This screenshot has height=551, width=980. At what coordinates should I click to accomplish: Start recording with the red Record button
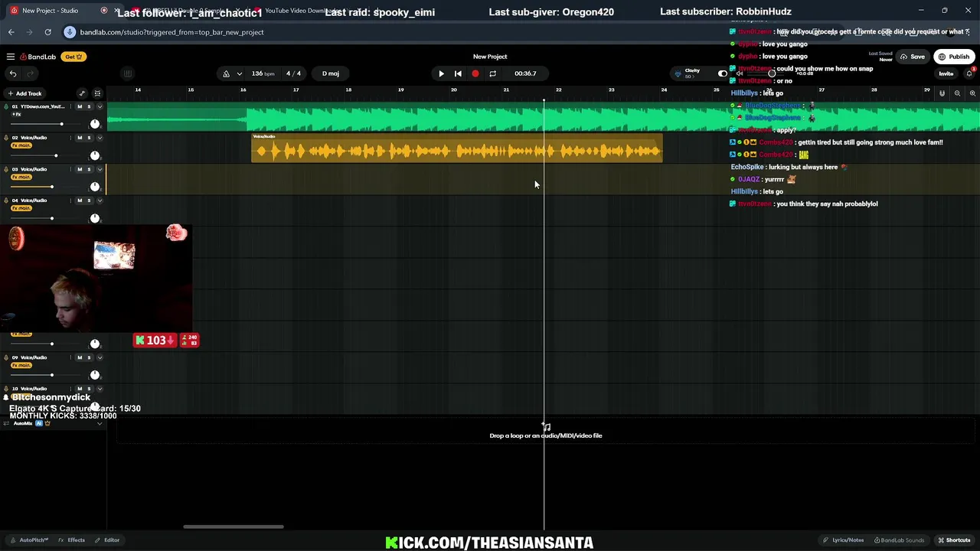click(475, 73)
